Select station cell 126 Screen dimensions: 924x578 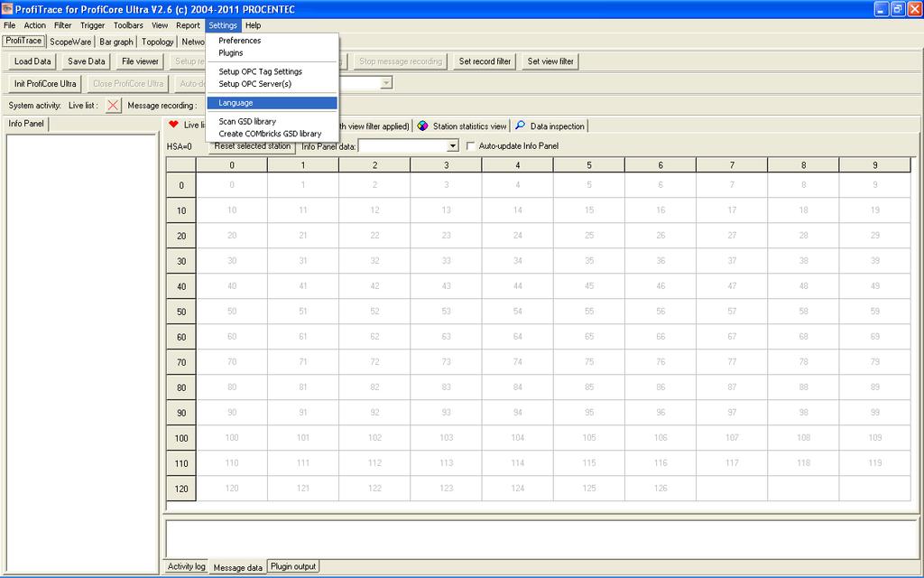tap(661, 489)
